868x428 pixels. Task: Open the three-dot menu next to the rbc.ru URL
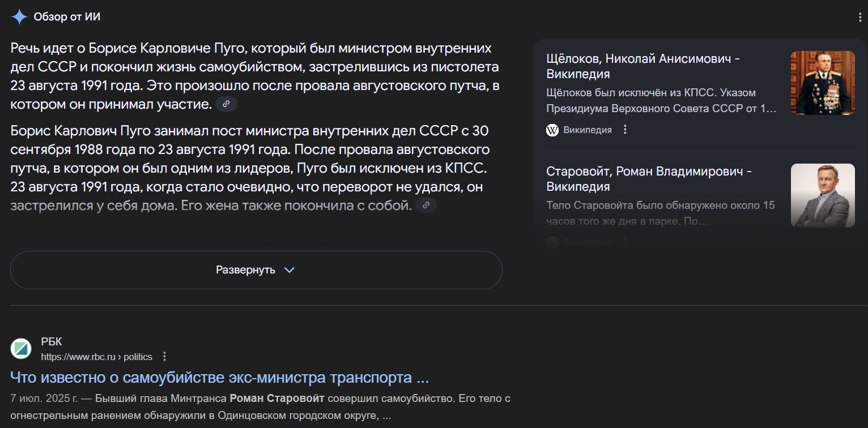click(x=164, y=357)
